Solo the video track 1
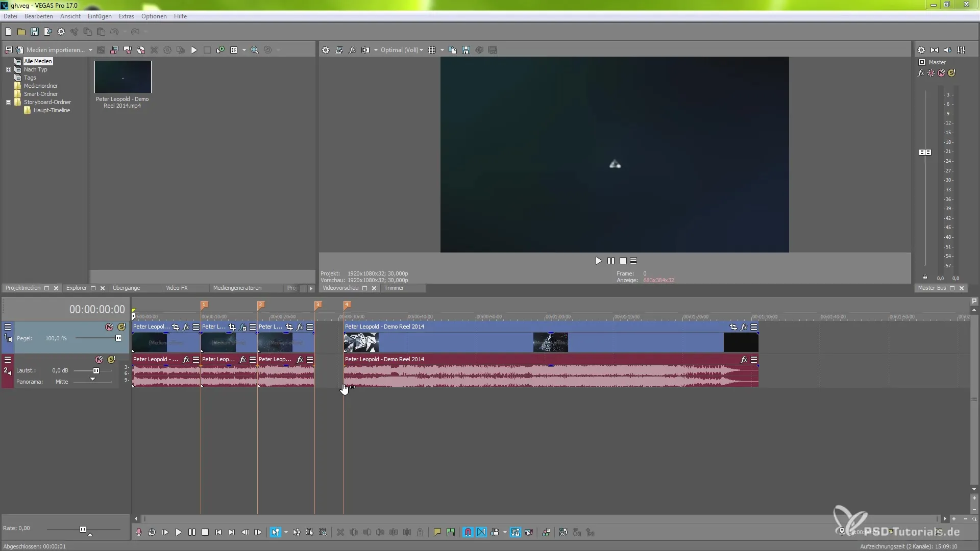Image resolution: width=980 pixels, height=551 pixels. 121,327
